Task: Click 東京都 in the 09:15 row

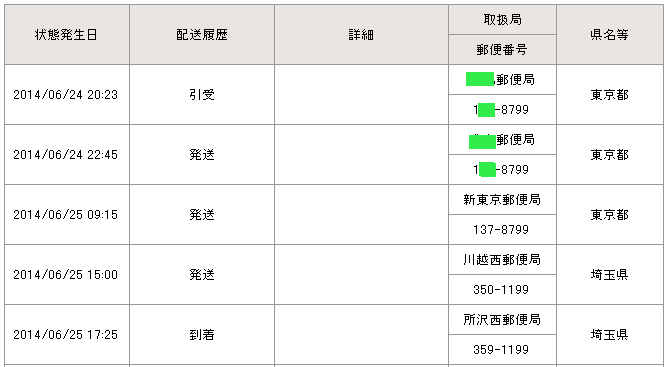Action: point(610,215)
